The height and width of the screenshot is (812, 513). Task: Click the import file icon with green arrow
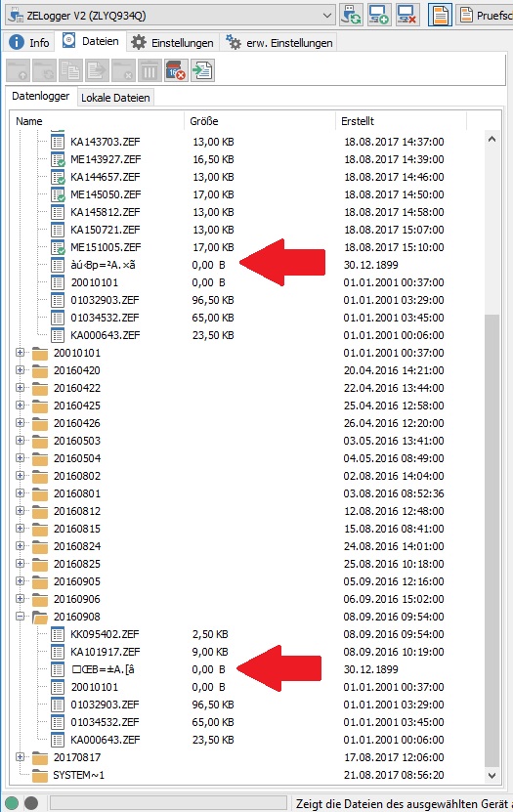click(x=202, y=71)
